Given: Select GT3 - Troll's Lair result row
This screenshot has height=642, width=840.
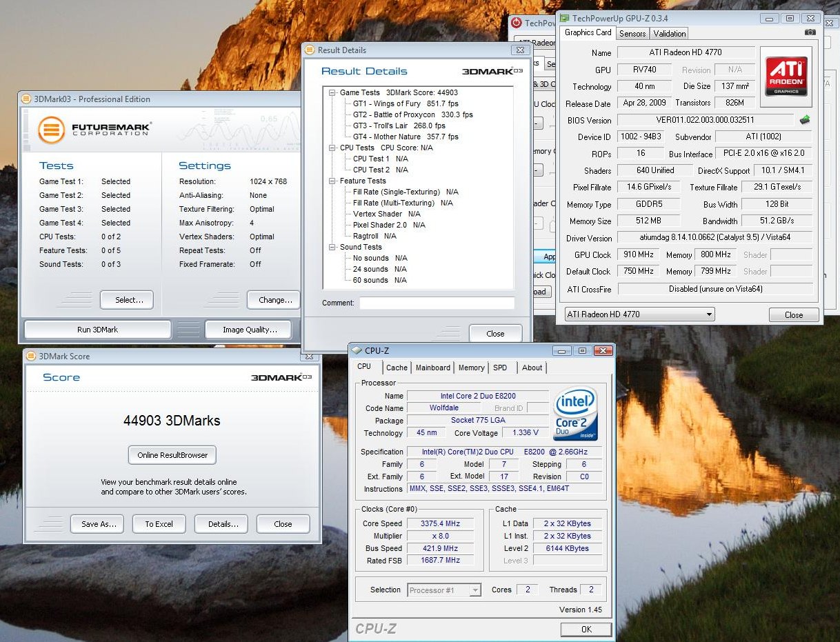Looking at the screenshot, I should [x=399, y=126].
